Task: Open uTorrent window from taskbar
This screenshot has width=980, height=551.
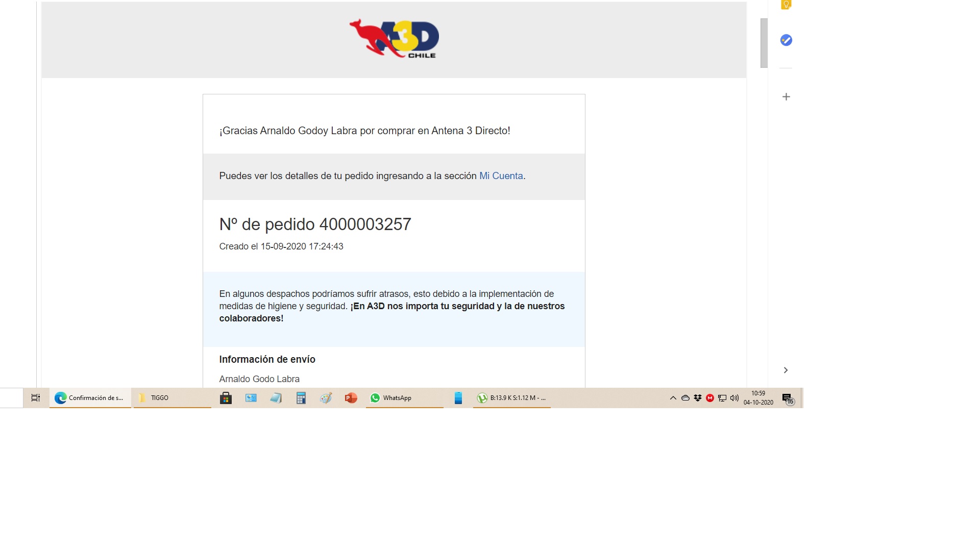Action: pyautogui.click(x=511, y=398)
